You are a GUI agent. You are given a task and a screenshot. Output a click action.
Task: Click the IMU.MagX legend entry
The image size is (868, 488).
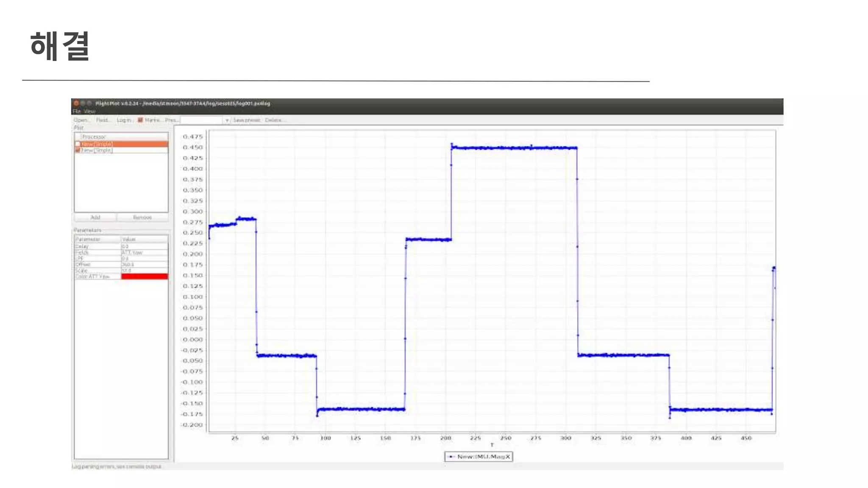479,457
